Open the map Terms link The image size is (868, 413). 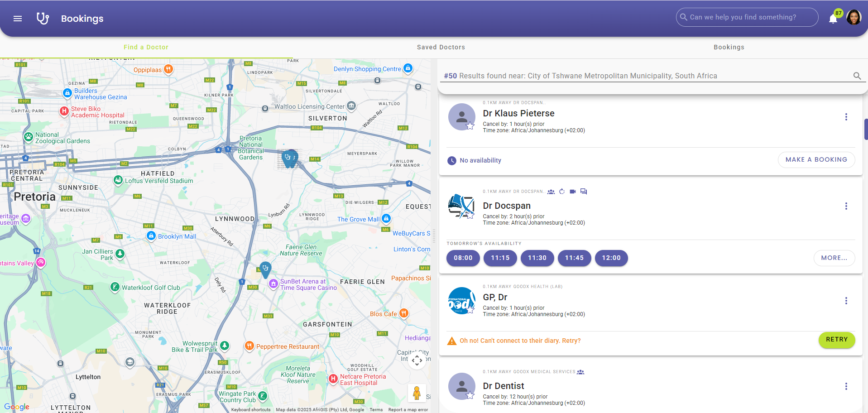click(376, 410)
